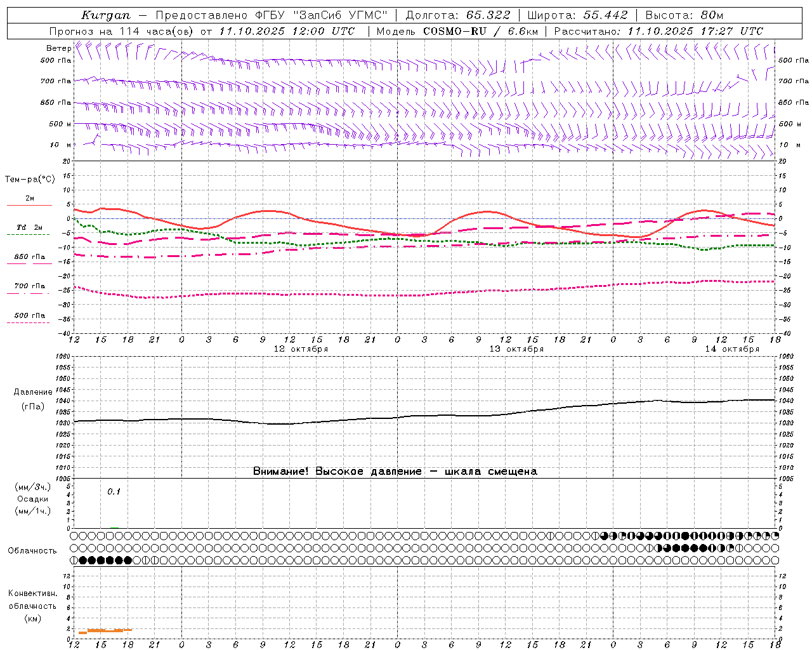Click the "0.1" precipitation value
The width and height of the screenshot is (812, 650).
pyautogui.click(x=114, y=492)
